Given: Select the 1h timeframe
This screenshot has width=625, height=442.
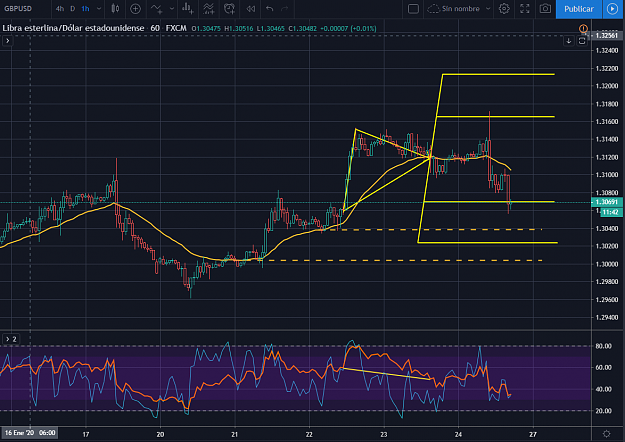Looking at the screenshot, I should click(85, 8).
